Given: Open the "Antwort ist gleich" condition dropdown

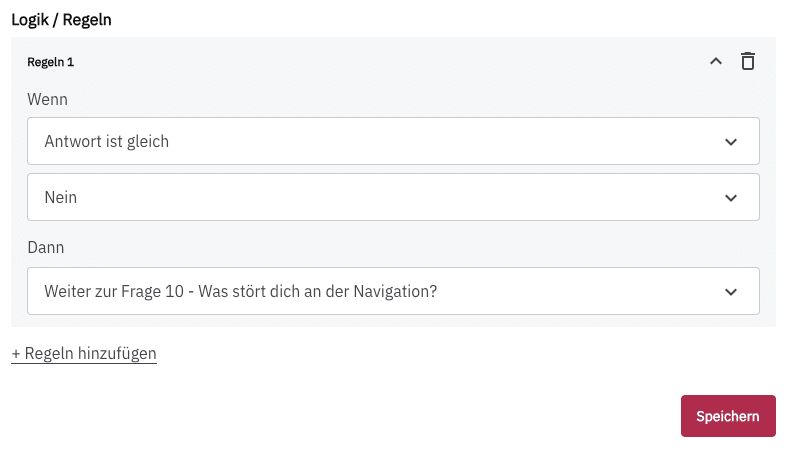Looking at the screenshot, I should click(393, 141).
